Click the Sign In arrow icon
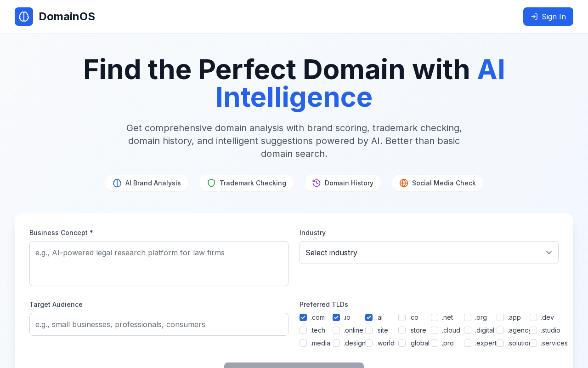 click(x=534, y=17)
